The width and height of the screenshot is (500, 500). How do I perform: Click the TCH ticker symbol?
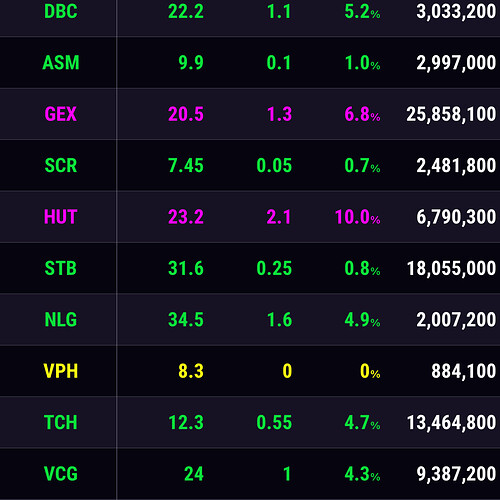coord(61,422)
